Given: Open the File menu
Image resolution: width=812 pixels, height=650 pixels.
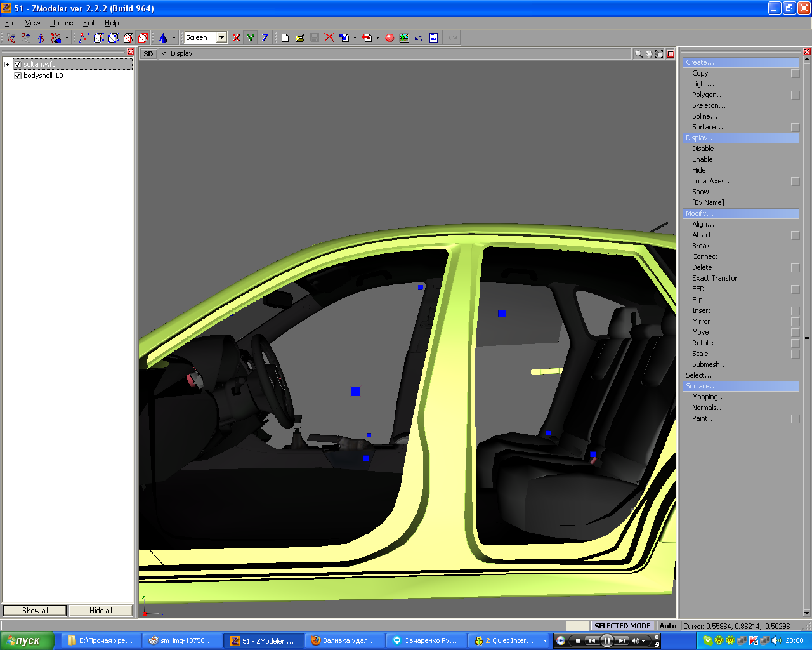Looking at the screenshot, I should tap(10, 23).
